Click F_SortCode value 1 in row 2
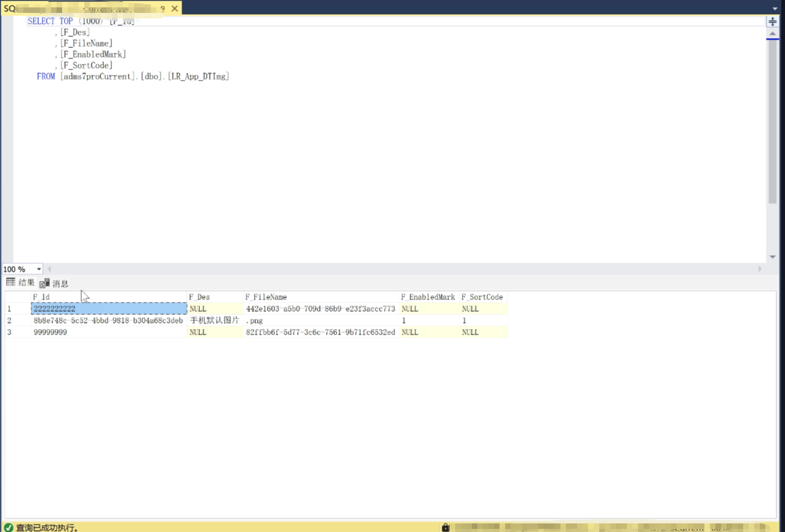This screenshot has width=785, height=532. 483,320
